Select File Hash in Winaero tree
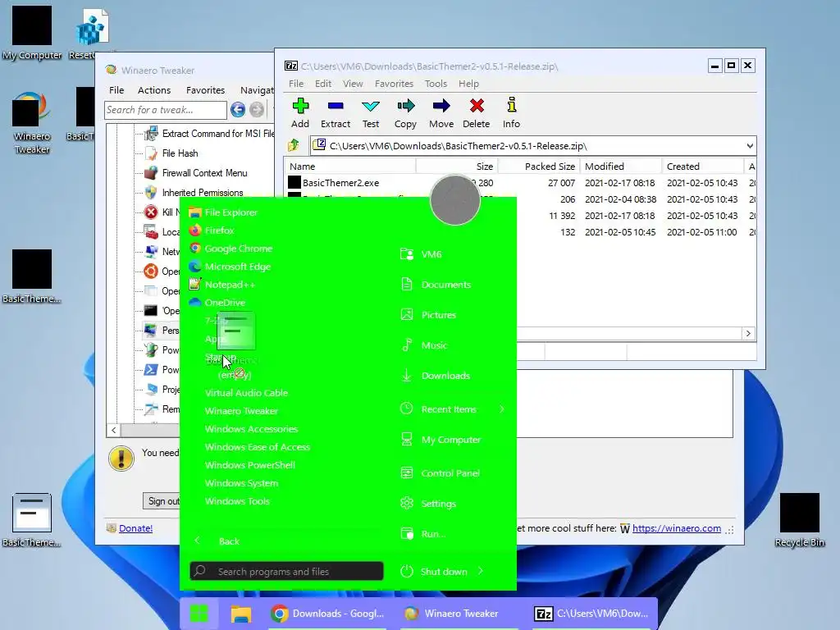This screenshot has height=630, width=840. pyautogui.click(x=180, y=153)
